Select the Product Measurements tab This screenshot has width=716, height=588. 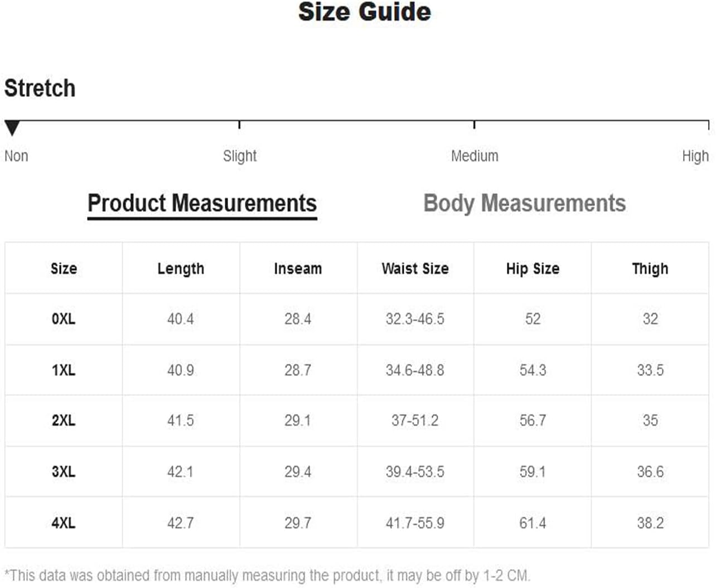coord(202,204)
